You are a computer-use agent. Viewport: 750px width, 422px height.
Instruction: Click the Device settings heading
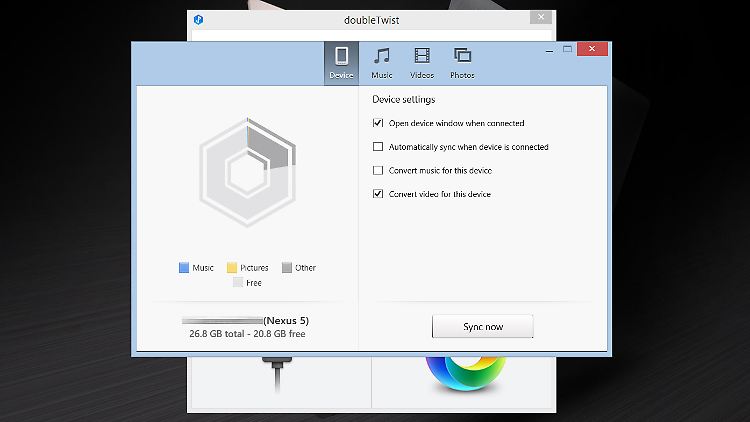click(404, 100)
